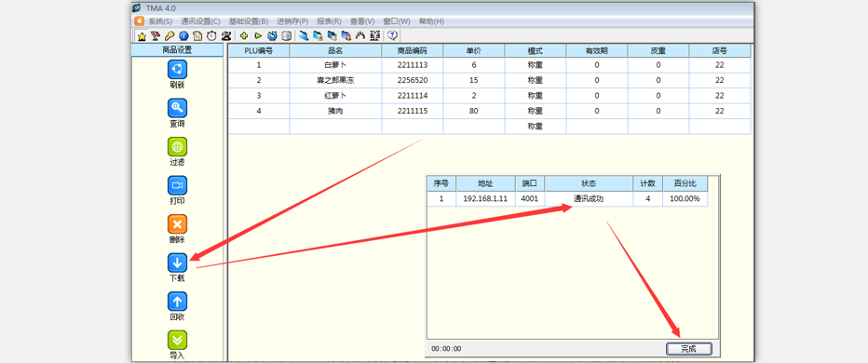Open the 查看(V) menu

pos(362,21)
